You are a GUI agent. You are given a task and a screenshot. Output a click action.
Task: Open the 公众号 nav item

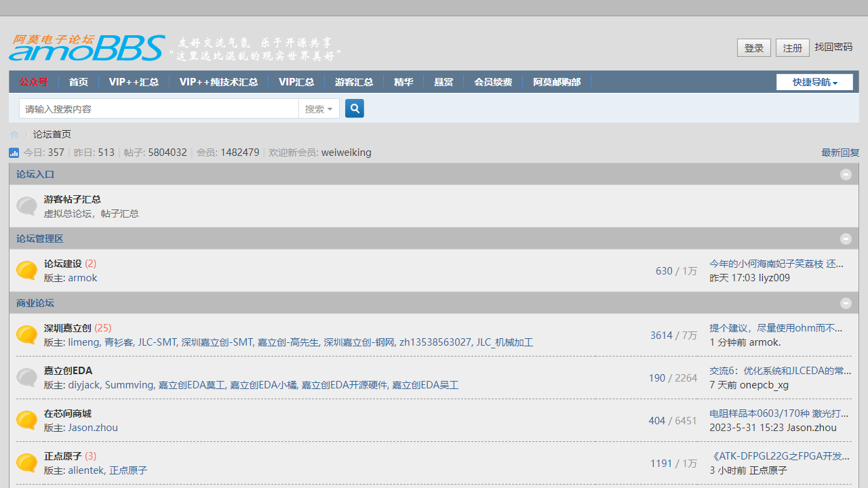point(34,82)
